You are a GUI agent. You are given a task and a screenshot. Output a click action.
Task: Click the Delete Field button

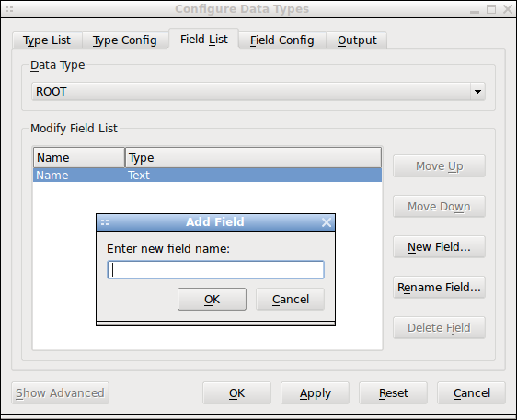[x=439, y=328]
